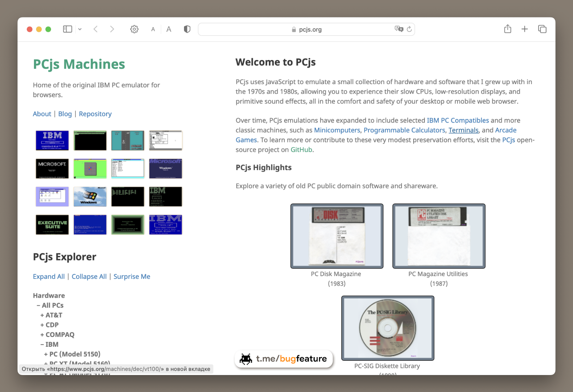This screenshot has height=392, width=573.
Task: Open a new tab with plus icon
Action: pos(525,29)
